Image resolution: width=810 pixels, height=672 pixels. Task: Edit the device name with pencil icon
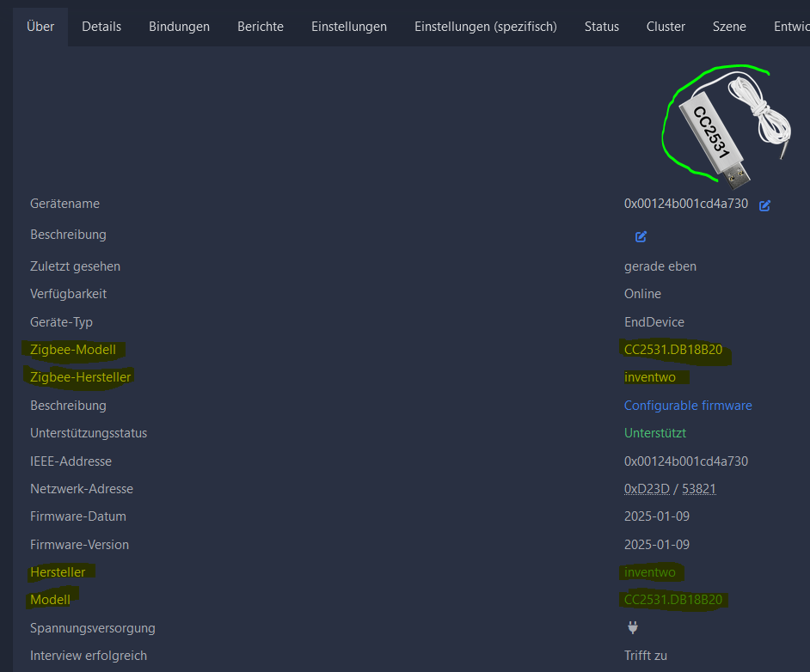(764, 205)
